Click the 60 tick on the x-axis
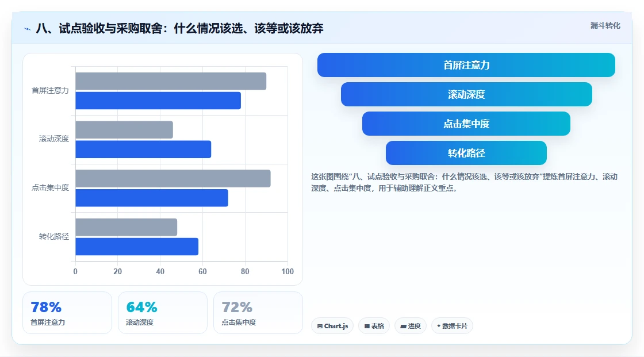Viewport: 644px width, 357px height. point(202,271)
